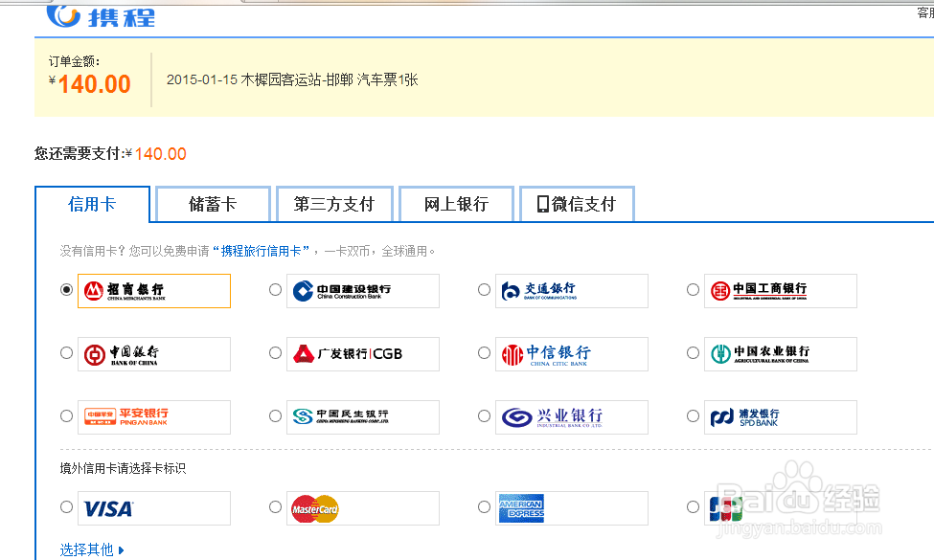Click the 境外信用卡请选择卡标识 label

pos(123,468)
